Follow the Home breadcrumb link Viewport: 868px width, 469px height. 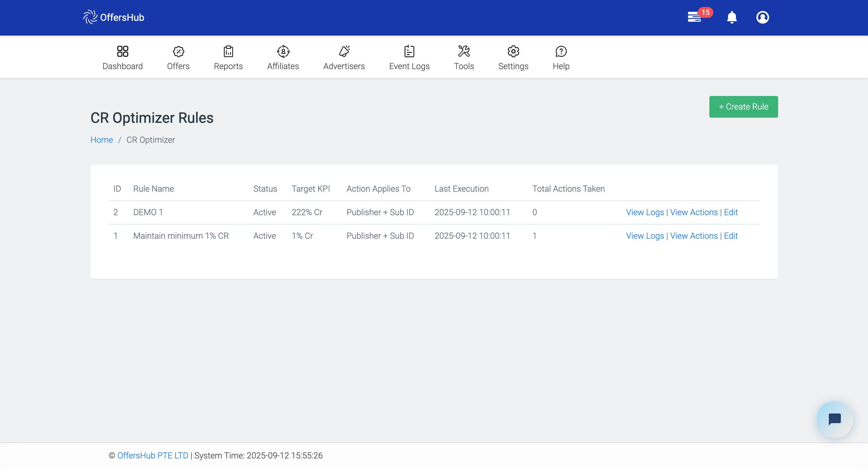[101, 140]
